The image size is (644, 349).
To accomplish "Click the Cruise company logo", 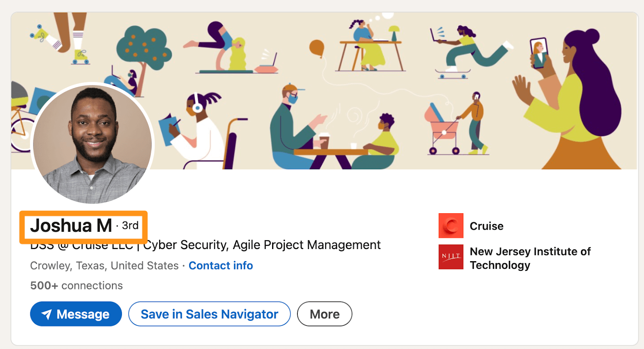I will (451, 226).
